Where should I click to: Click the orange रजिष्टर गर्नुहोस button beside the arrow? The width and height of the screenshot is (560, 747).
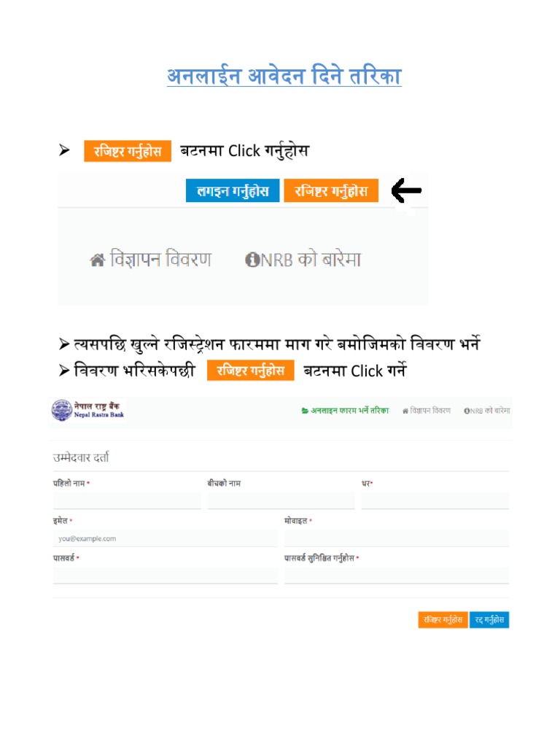331,191
